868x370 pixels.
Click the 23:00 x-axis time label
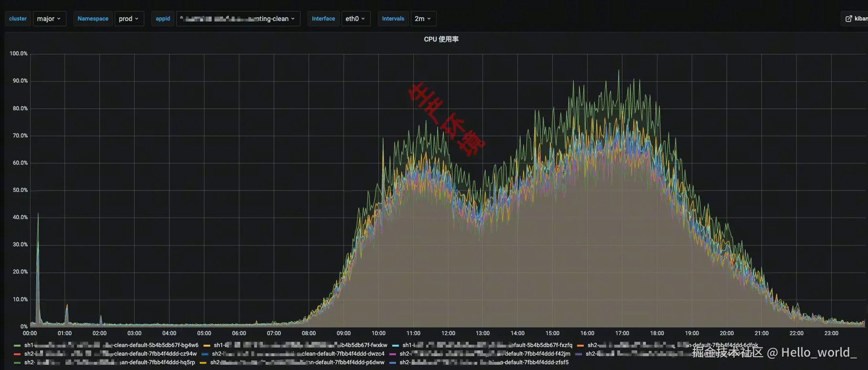click(831, 333)
